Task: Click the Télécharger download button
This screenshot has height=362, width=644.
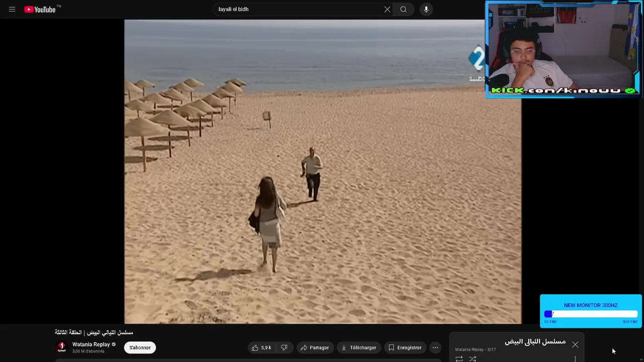Action: pos(359,347)
